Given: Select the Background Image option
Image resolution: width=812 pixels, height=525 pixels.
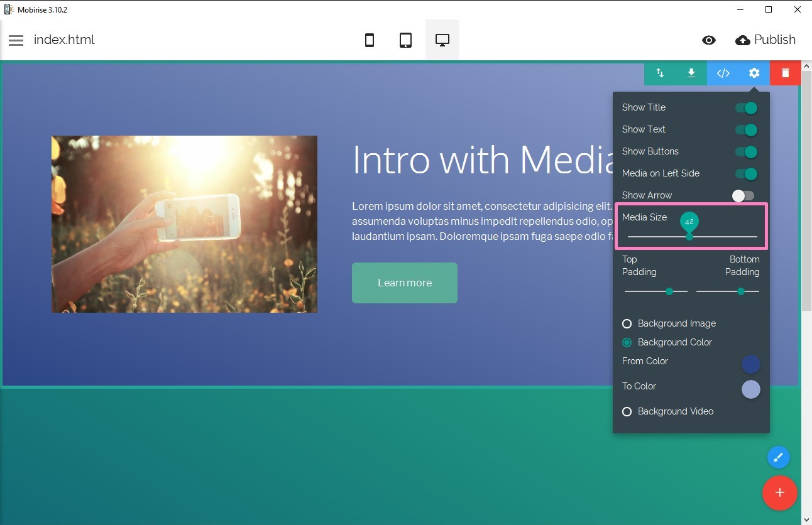Looking at the screenshot, I should (x=627, y=323).
